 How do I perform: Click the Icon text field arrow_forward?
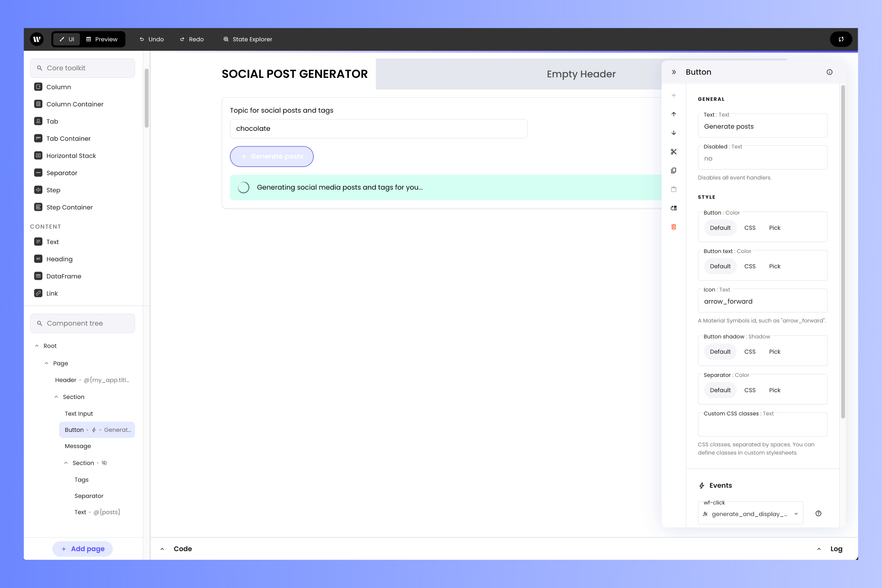click(762, 301)
